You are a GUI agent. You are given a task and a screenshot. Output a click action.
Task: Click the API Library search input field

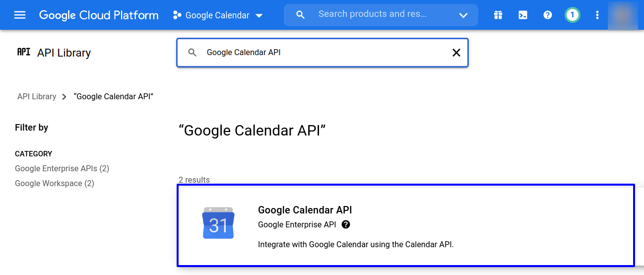(322, 53)
